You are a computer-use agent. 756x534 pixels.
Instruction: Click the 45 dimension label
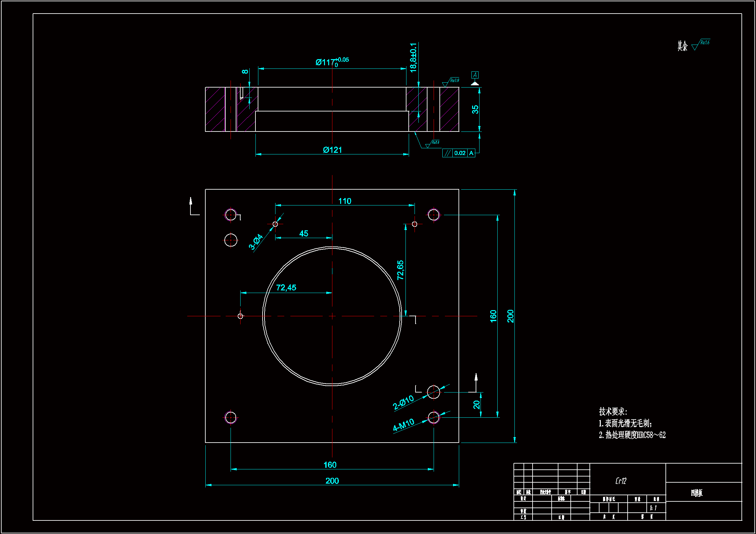pos(304,234)
